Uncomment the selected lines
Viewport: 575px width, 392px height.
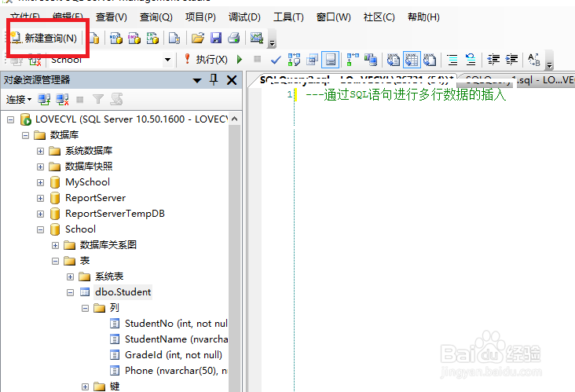tap(471, 60)
